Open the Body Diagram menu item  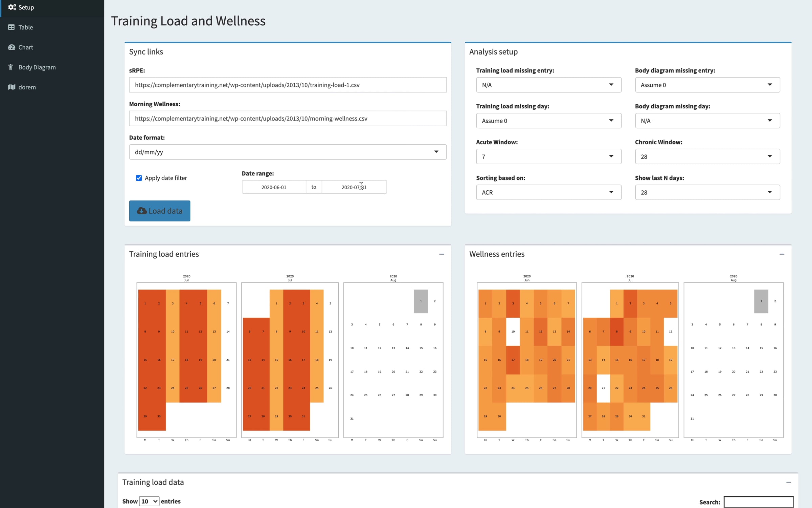tap(37, 67)
